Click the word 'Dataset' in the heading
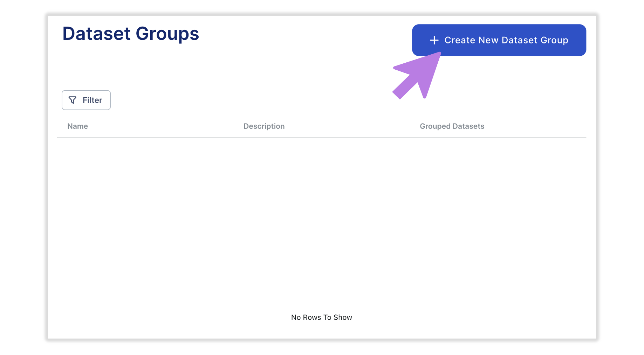The height and width of the screenshot is (355, 644). point(97,34)
